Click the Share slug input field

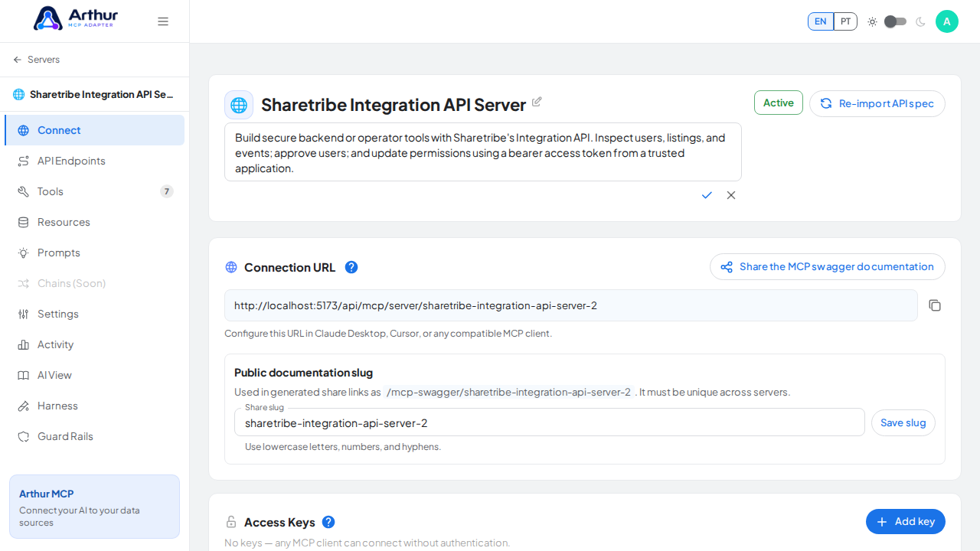(x=550, y=422)
